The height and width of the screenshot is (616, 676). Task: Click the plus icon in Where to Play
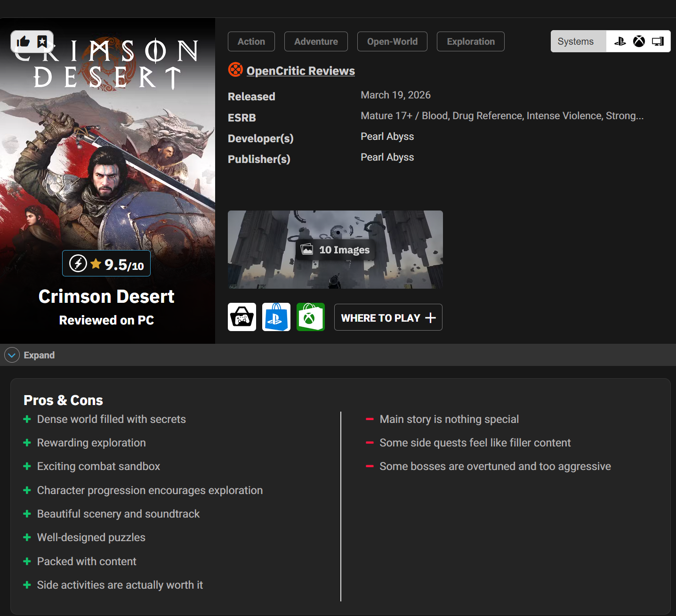click(430, 318)
